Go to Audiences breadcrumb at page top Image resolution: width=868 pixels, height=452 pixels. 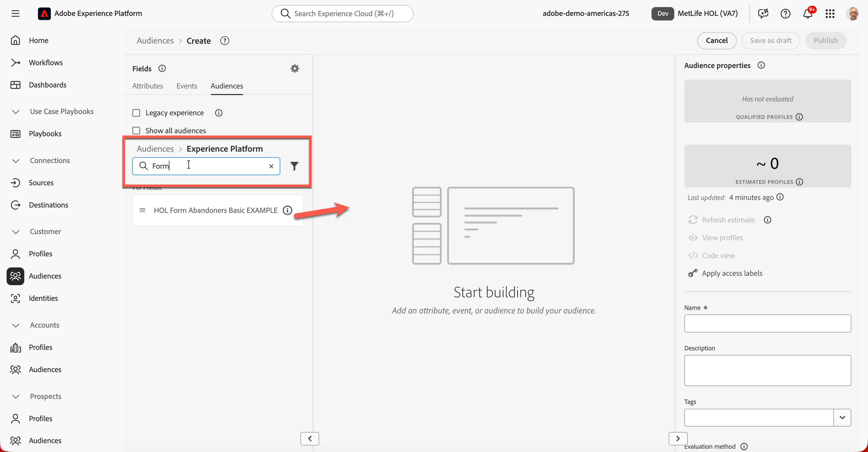click(155, 41)
